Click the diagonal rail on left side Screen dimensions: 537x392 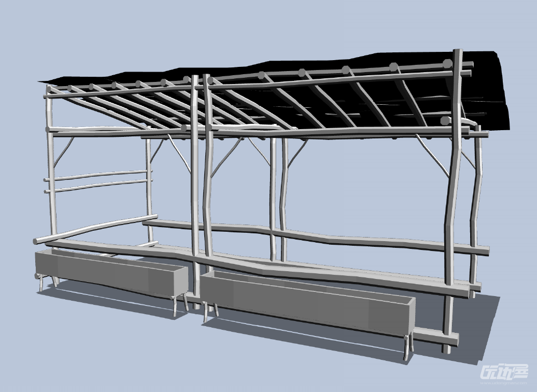[x=93, y=228]
